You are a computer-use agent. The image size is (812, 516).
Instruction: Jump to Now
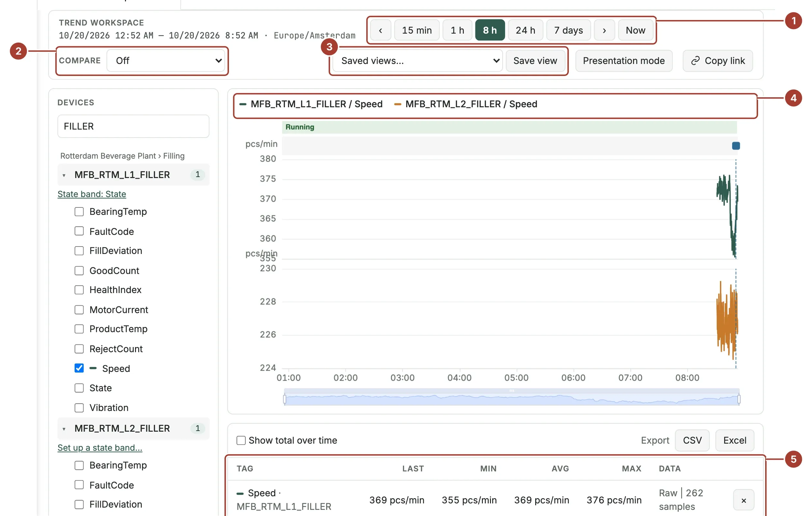[x=636, y=30]
